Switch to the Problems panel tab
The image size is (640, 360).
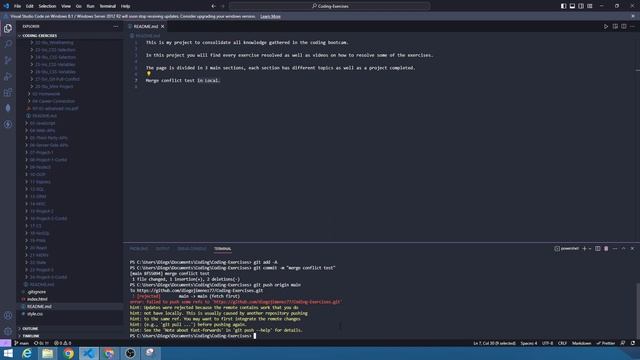pos(139,249)
